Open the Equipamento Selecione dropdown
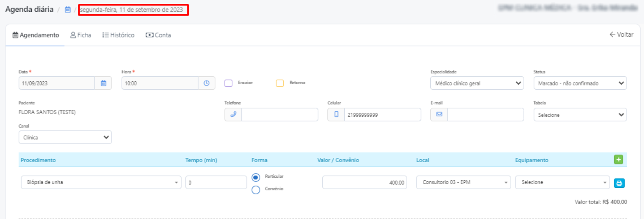 coord(562,182)
